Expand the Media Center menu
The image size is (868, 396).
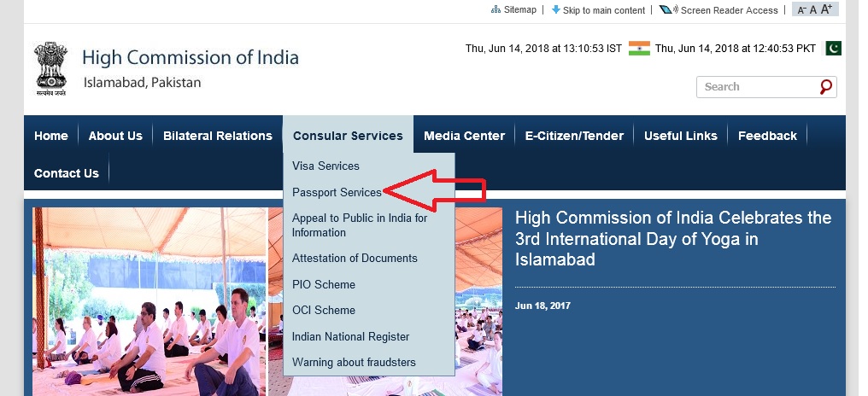click(x=464, y=136)
